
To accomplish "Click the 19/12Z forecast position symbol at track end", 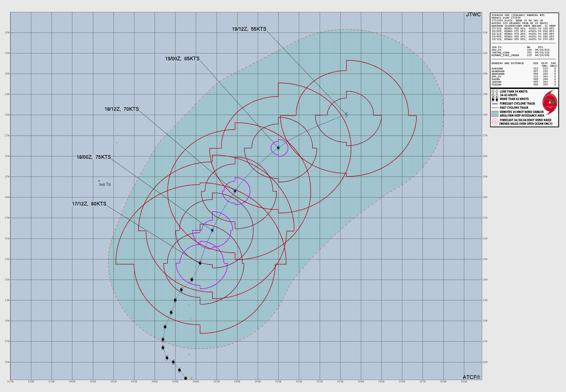I will click(346, 115).
